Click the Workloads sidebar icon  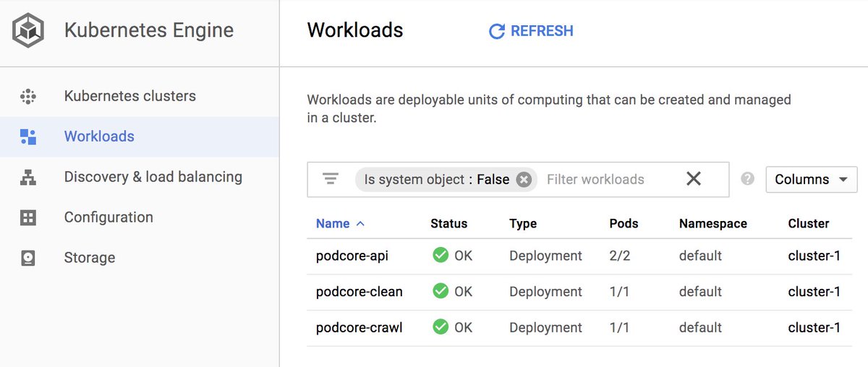click(x=28, y=137)
